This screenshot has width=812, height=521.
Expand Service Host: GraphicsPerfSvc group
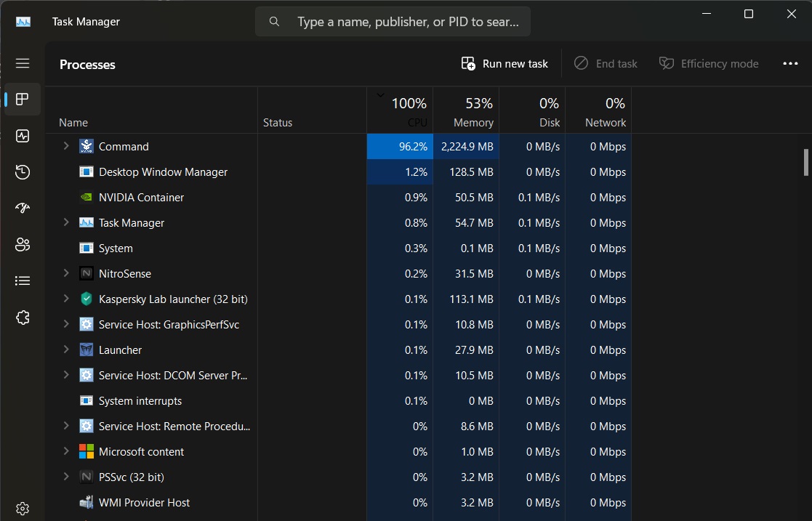pyautogui.click(x=65, y=324)
